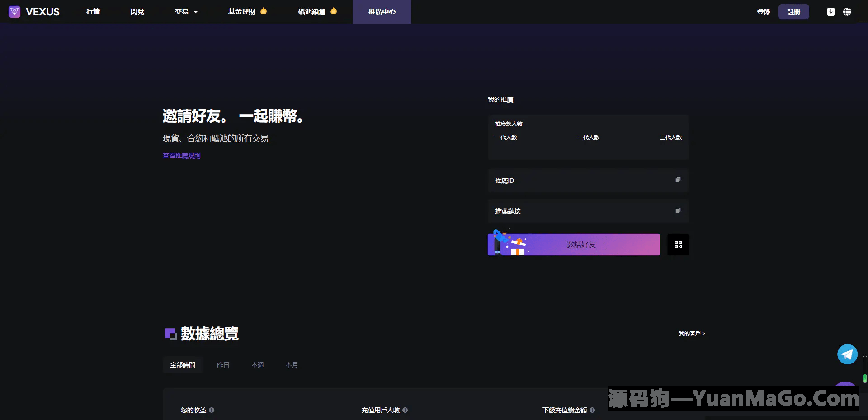Viewport: 868px width, 420px height.
Task: Copy the 推薦鏈接 with the copy icon
Action: (678, 210)
